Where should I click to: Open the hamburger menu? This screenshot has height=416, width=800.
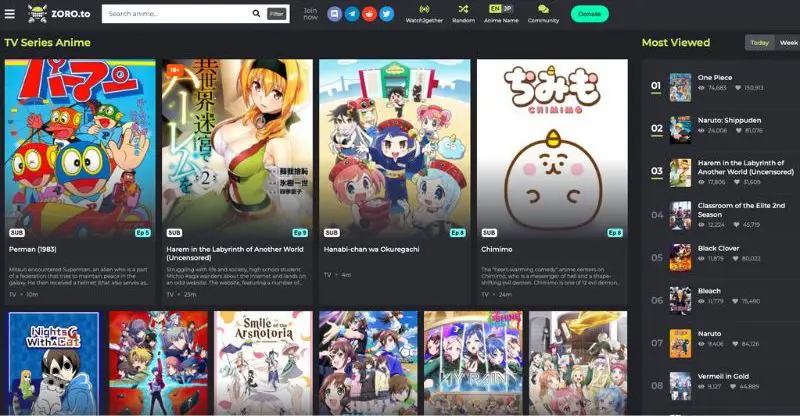pos(10,13)
